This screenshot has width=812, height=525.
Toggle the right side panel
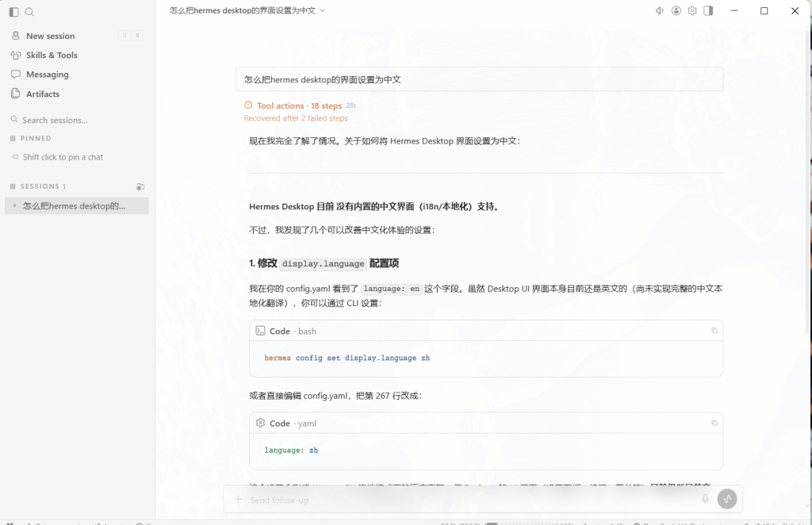[708, 10]
